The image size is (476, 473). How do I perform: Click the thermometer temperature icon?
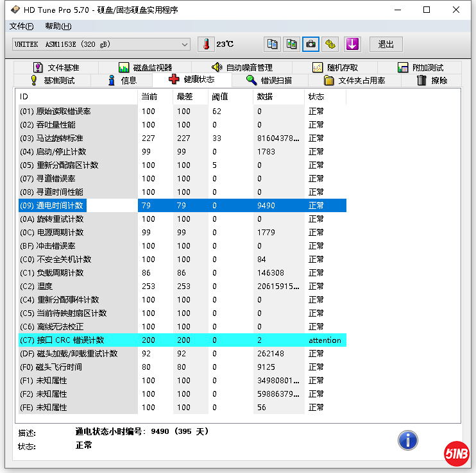[207, 44]
